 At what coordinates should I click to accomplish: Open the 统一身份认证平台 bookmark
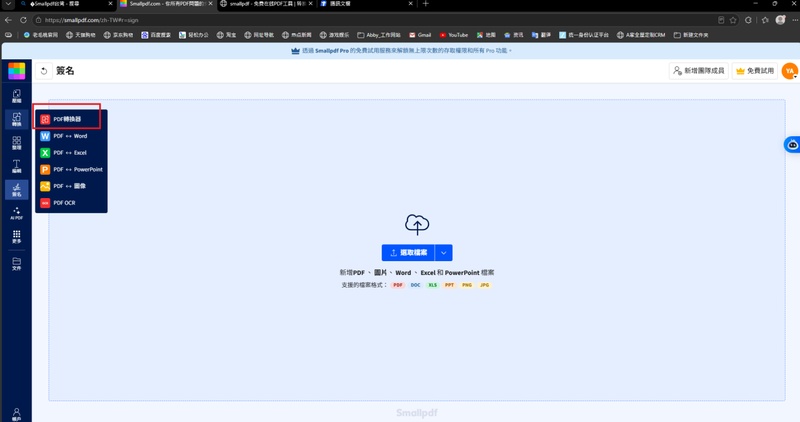pyautogui.click(x=584, y=35)
